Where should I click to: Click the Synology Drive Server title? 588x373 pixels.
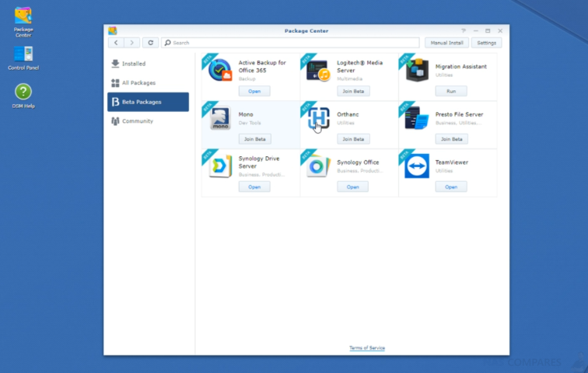click(259, 162)
